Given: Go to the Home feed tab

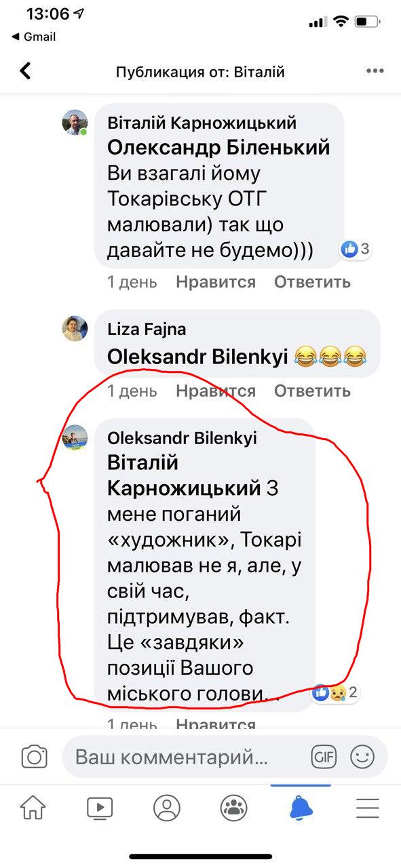Looking at the screenshot, I should click(33, 808).
